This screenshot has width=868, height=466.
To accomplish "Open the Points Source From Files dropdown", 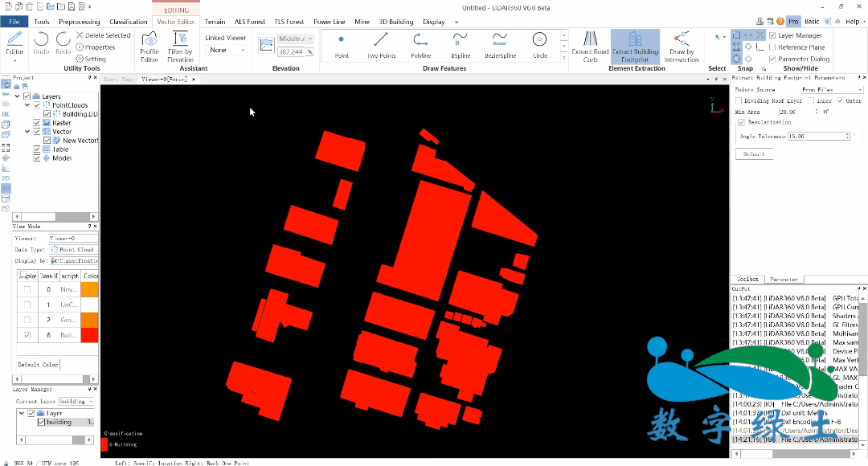I will (x=832, y=90).
